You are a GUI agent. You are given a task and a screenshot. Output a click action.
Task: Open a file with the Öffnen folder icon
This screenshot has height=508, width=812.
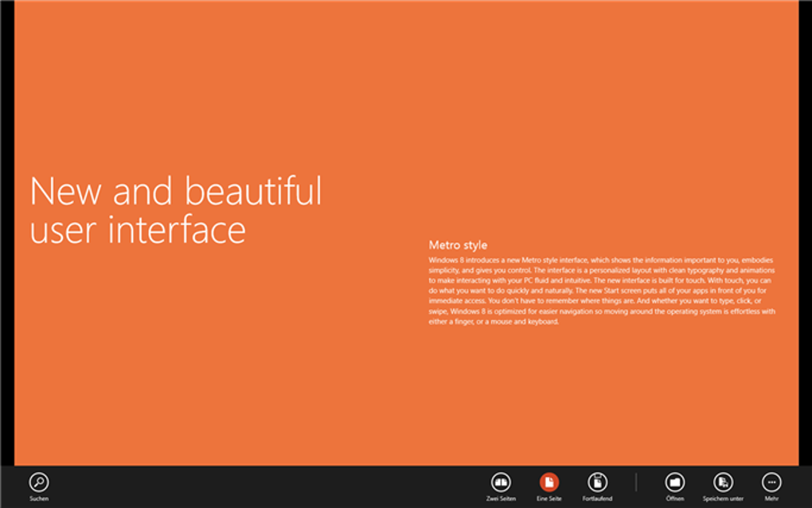click(675, 482)
